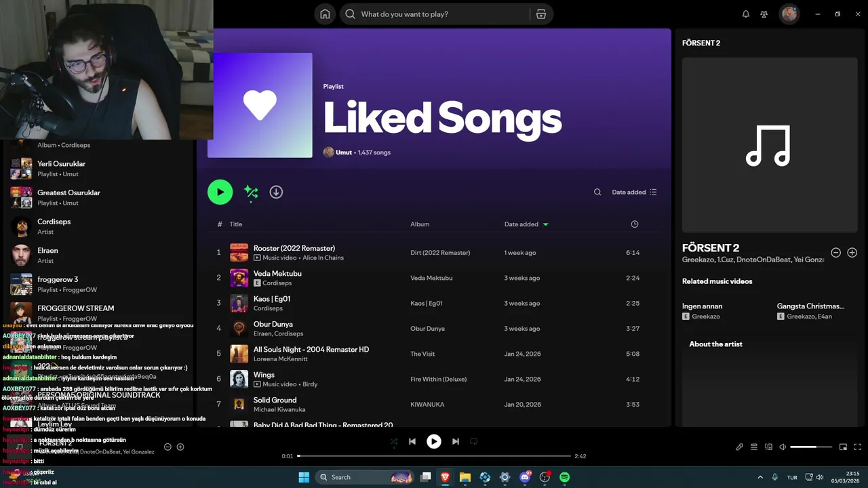This screenshot has width=868, height=488.
Task: Open the Yerli Osuruklar playlist in sidebar
Action: point(98,168)
